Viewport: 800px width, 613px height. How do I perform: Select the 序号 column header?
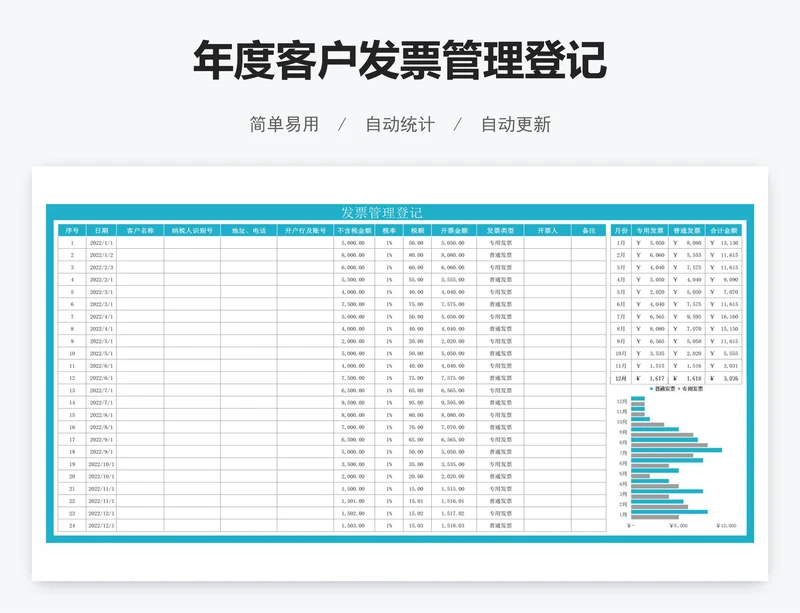72,231
